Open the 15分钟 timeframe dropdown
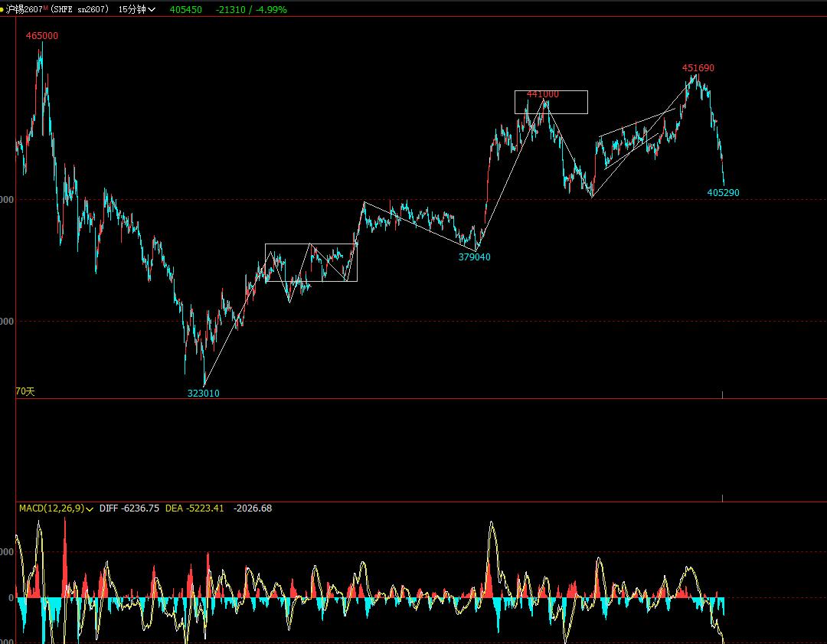 [136, 9]
